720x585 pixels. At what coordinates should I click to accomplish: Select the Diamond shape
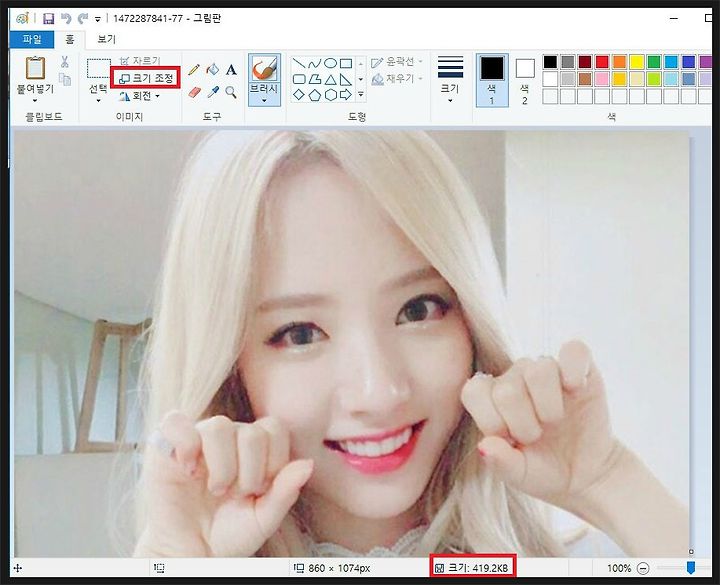[x=298, y=95]
